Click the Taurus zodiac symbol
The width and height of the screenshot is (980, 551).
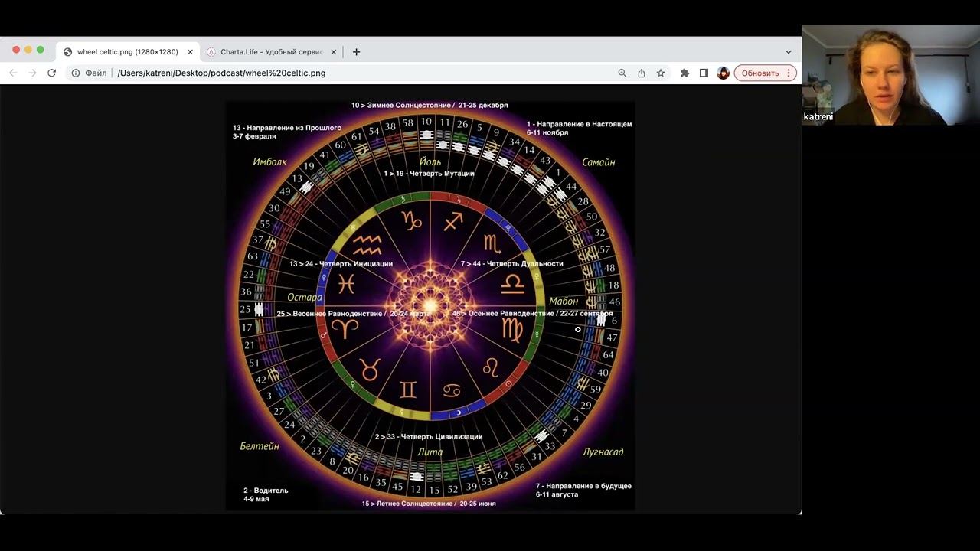pos(370,370)
